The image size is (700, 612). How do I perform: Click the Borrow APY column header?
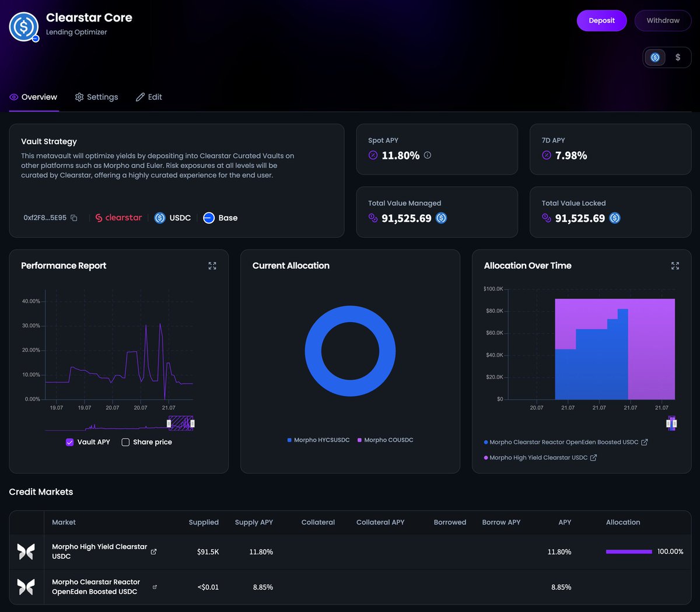click(501, 522)
